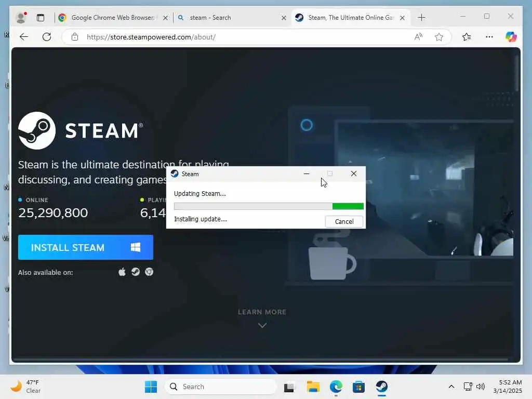Screen dimensions: 532x399
Task: Click the Steam icon in dialog title bar
Action: [175, 174]
